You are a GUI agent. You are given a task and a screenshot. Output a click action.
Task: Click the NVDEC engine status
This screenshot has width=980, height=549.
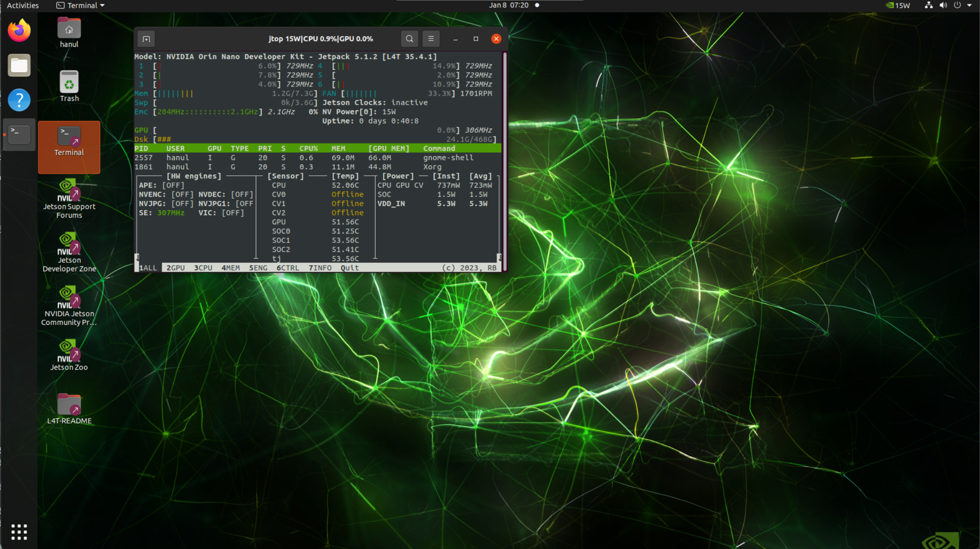pos(226,194)
